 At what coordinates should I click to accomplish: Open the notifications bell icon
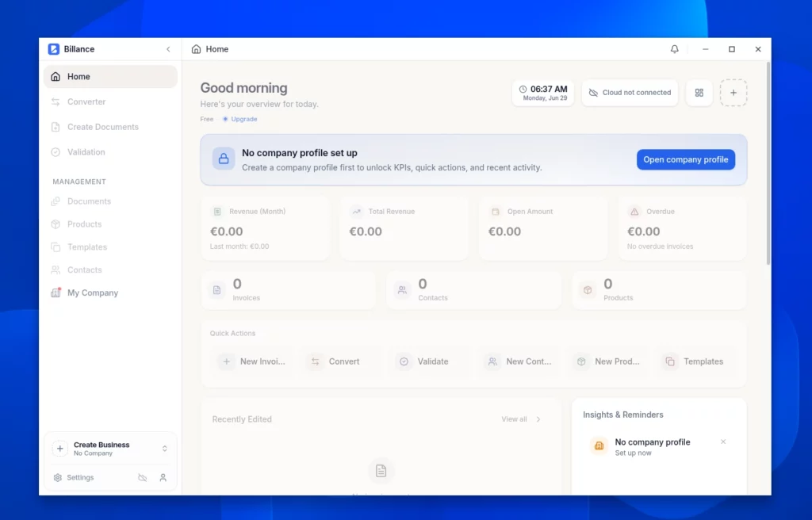[674, 49]
